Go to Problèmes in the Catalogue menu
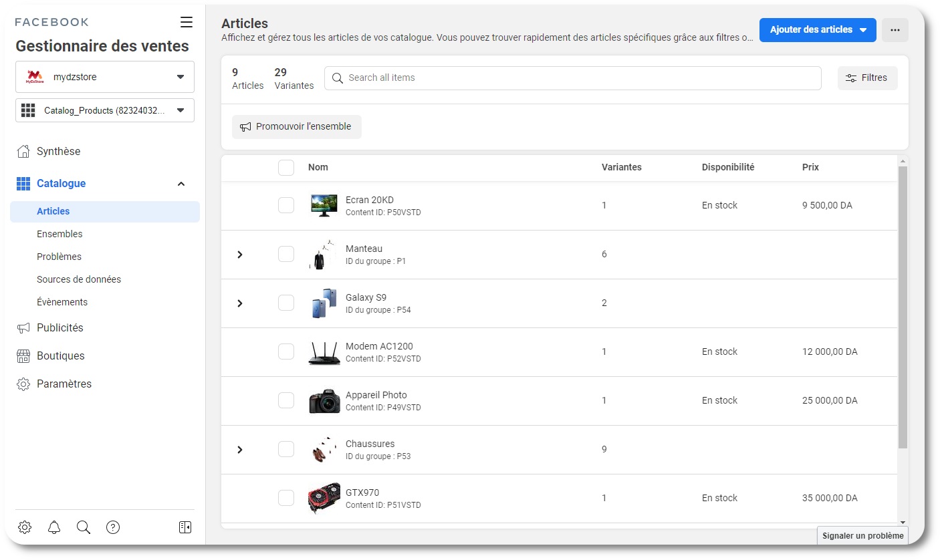This screenshot has height=560, width=940. (59, 257)
